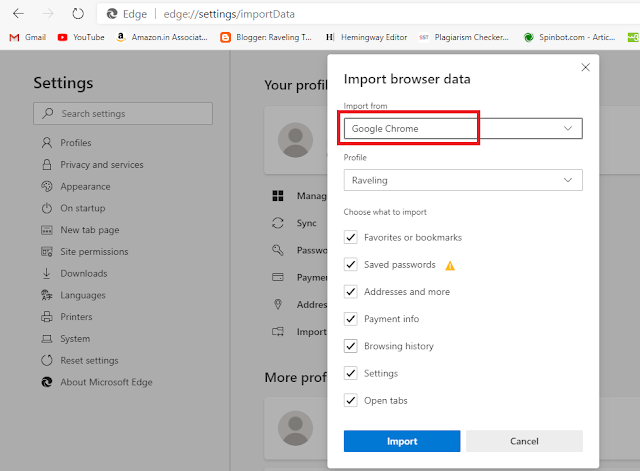
Task: Close the Import browser data dialog
Action: point(585,67)
